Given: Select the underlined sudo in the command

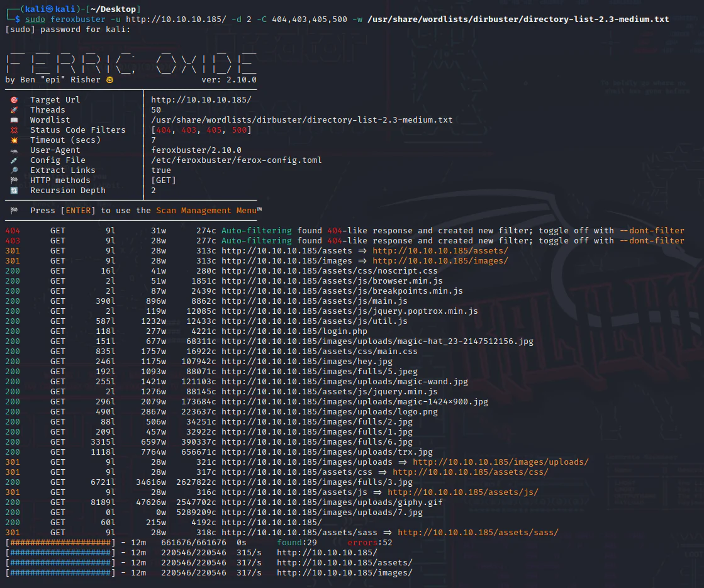Looking at the screenshot, I should (35, 19).
